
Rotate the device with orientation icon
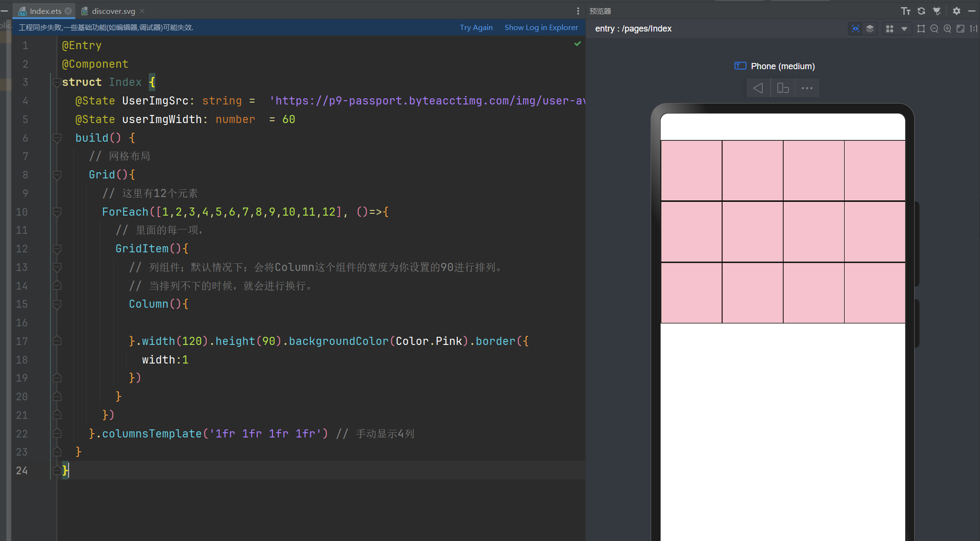[x=783, y=88]
